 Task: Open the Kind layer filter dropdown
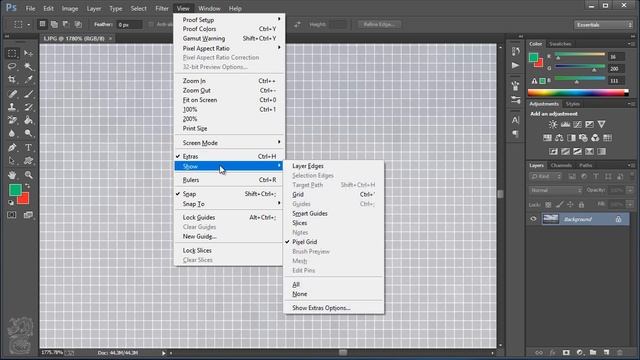(546, 176)
